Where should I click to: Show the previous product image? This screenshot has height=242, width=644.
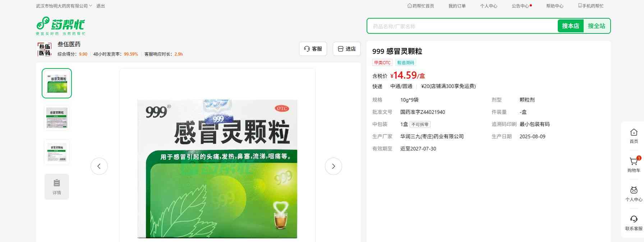click(x=99, y=166)
